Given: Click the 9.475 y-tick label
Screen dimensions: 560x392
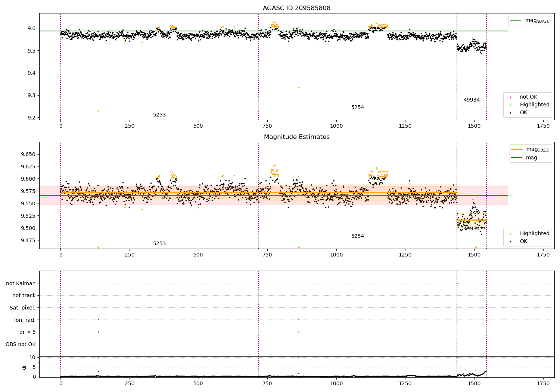Looking at the screenshot, I should tap(28, 241).
